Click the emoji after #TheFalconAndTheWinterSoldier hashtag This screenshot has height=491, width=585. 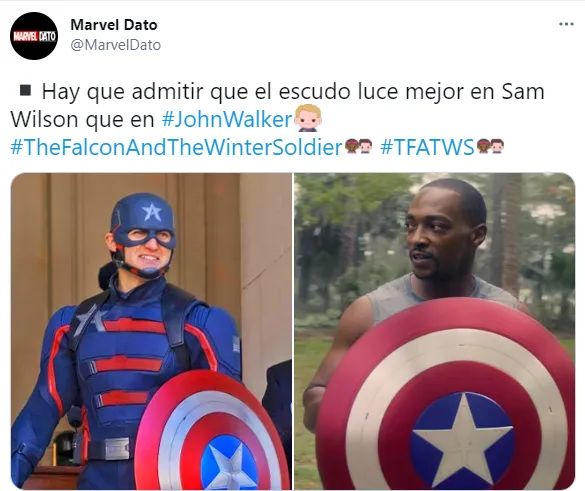coord(358,146)
